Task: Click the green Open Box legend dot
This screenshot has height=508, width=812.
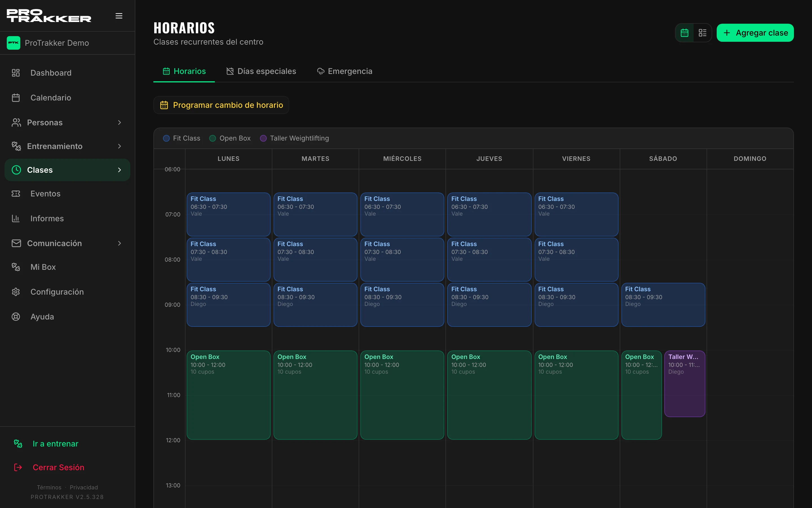Action: coord(212,138)
